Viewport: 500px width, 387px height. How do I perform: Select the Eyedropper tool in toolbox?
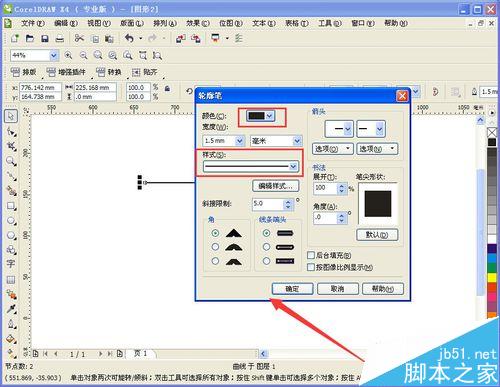tap(11, 309)
